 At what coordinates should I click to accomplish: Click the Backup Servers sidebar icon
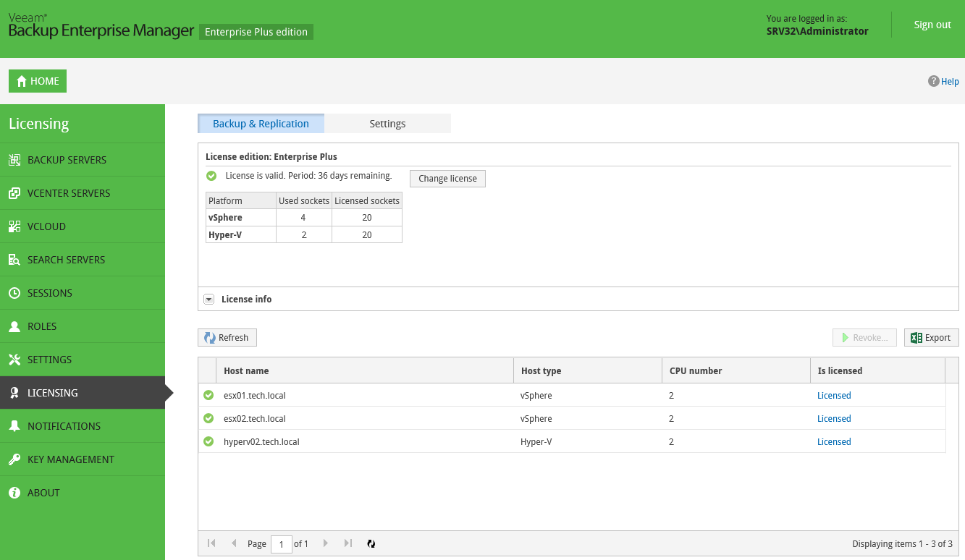[14, 160]
